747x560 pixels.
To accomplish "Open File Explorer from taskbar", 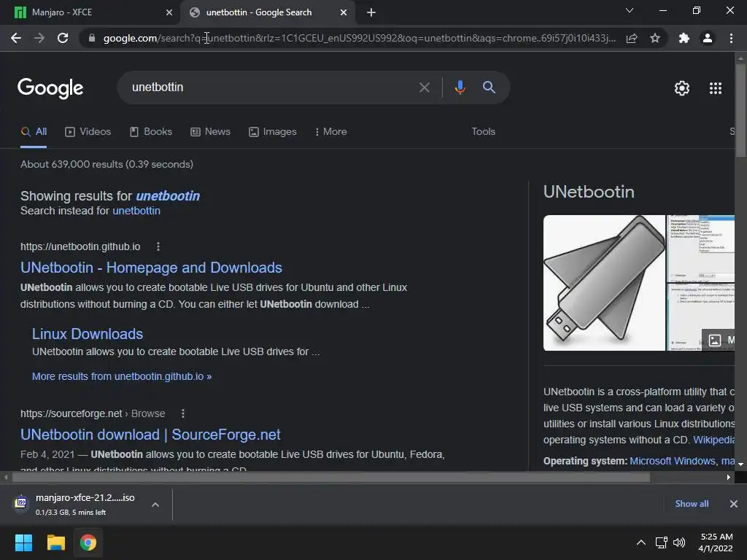I will click(55, 542).
